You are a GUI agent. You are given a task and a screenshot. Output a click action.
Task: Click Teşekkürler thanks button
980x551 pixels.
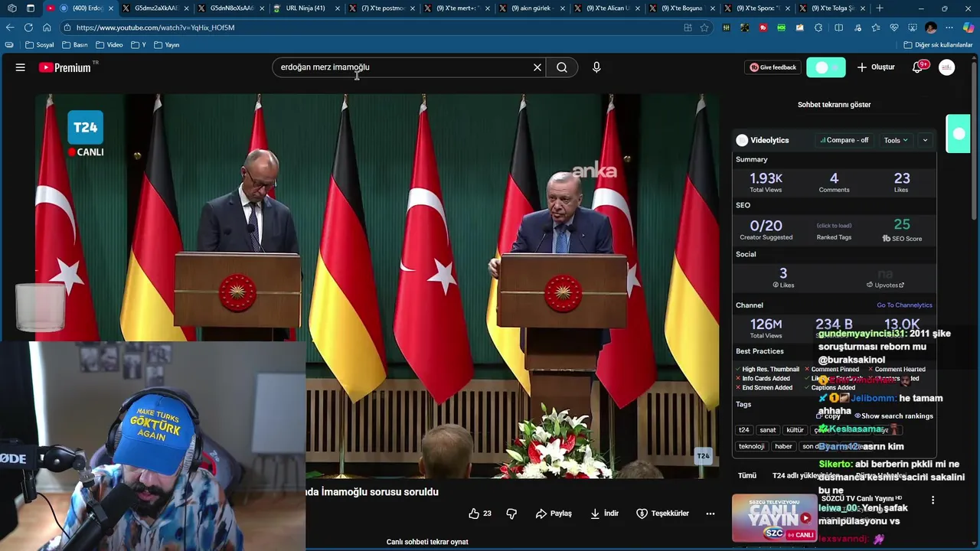(663, 514)
